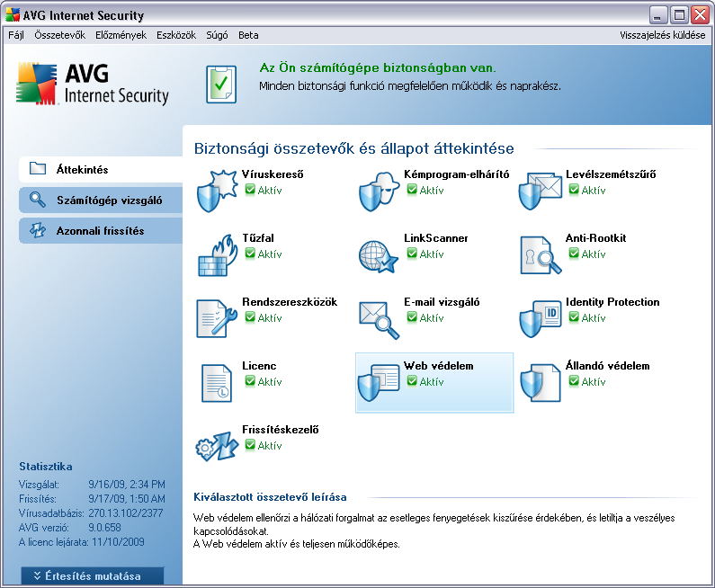Click the update arrows icon beside Azonnali frissítés
This screenshot has height=588, width=715.
38,231
